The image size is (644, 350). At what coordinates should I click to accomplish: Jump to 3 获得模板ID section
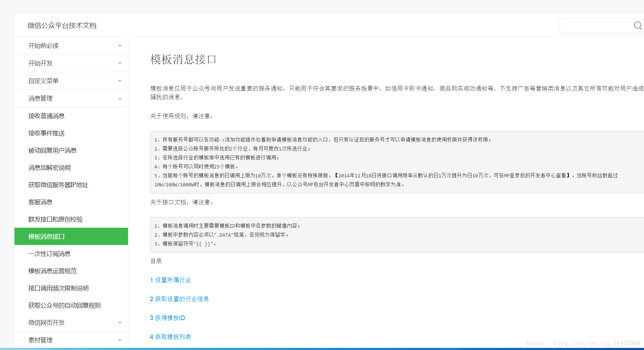(x=167, y=318)
